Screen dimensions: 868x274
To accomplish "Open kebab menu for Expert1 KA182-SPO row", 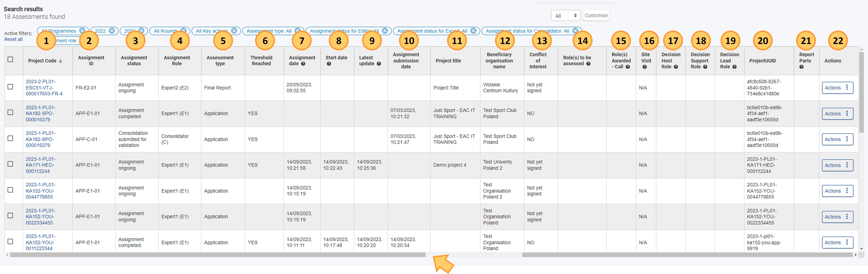I will tap(847, 113).
